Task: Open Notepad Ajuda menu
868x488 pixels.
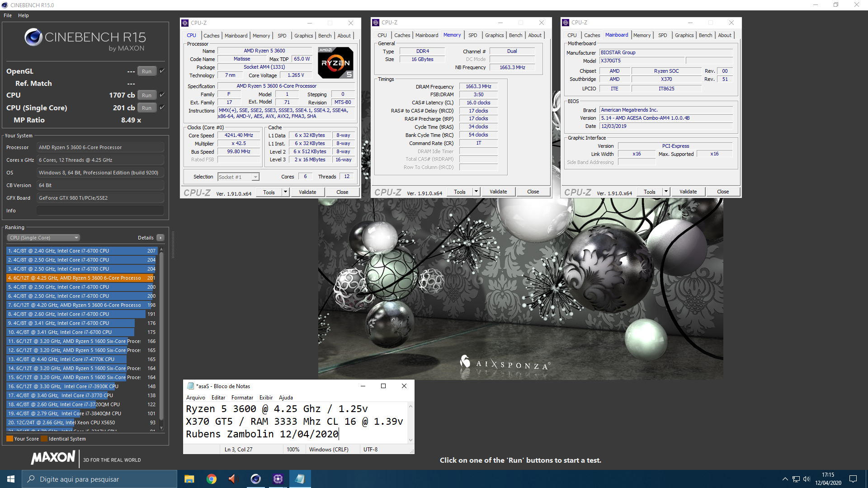Action: (286, 398)
